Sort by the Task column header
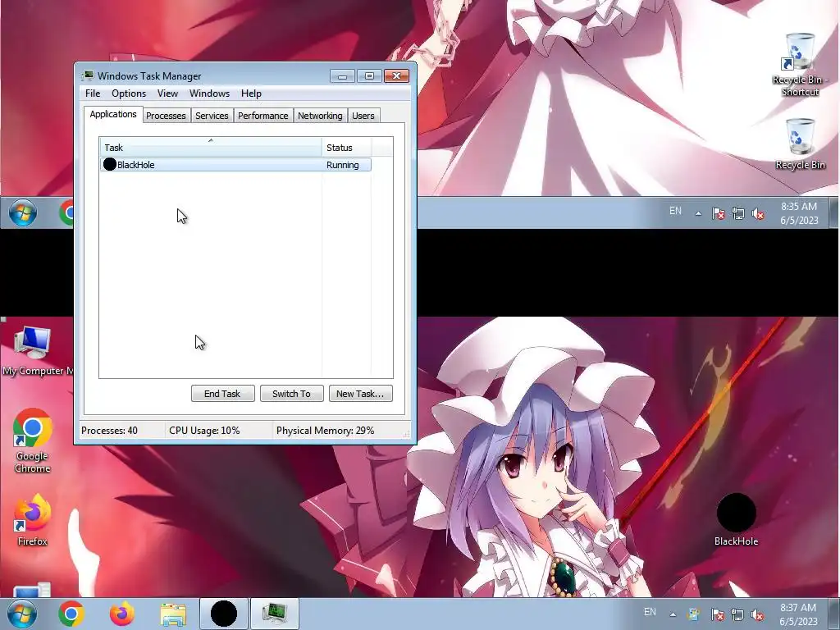Viewport: 840px width, 630px height. pyautogui.click(x=211, y=148)
